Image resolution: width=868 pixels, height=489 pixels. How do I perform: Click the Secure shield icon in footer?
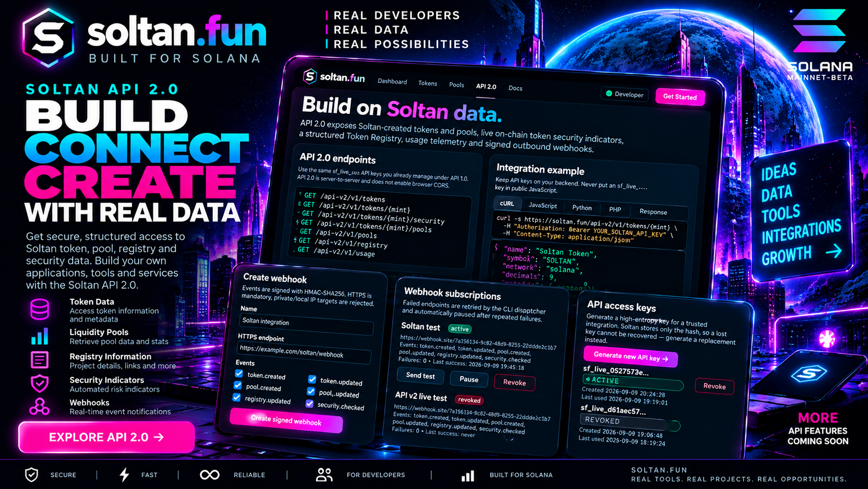pyautogui.click(x=32, y=474)
